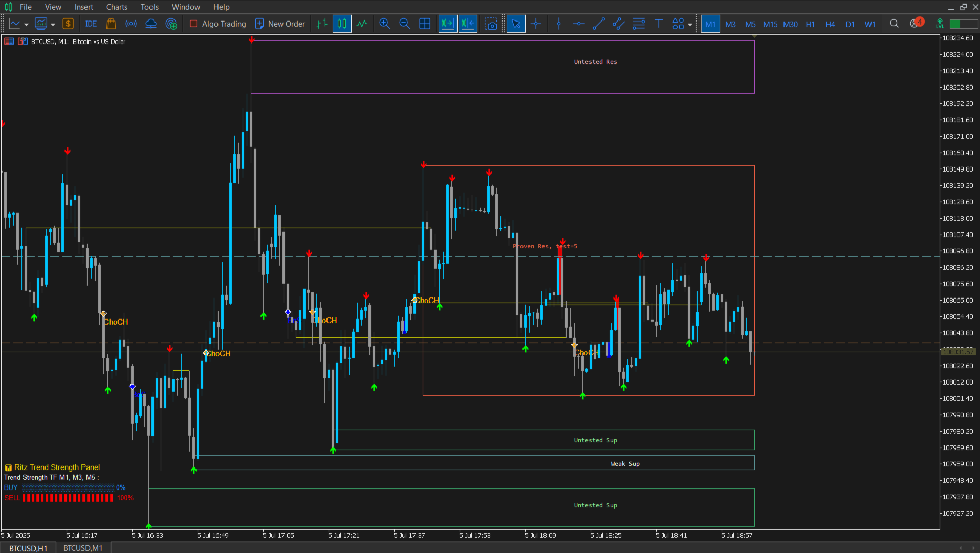980x553 pixels.
Task: Switch chart to bar chart mode
Action: 322,24
